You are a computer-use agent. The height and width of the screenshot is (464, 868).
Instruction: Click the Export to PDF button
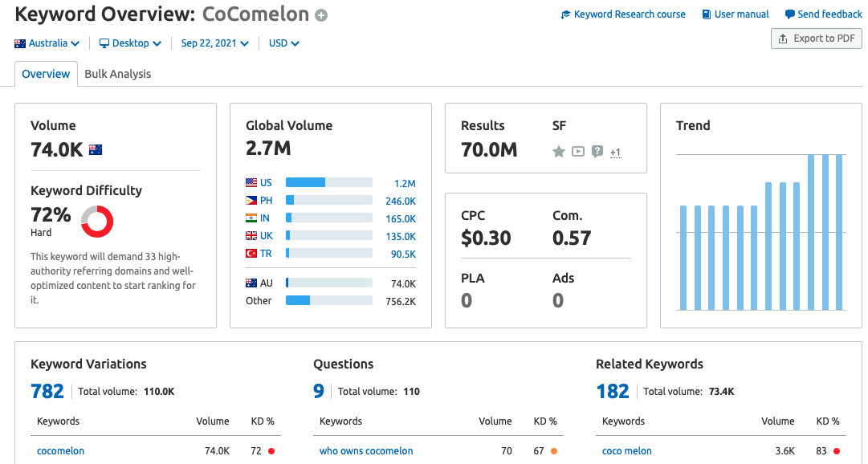coord(816,39)
